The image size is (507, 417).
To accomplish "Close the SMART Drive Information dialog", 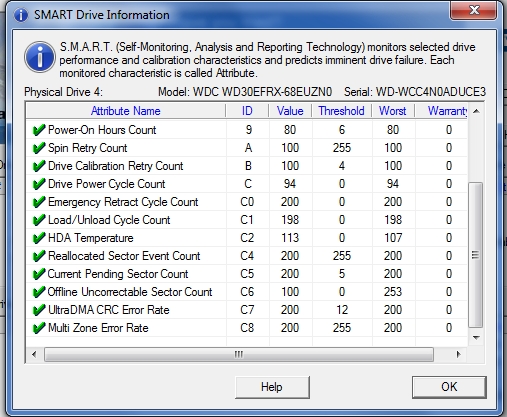I will click(474, 11).
